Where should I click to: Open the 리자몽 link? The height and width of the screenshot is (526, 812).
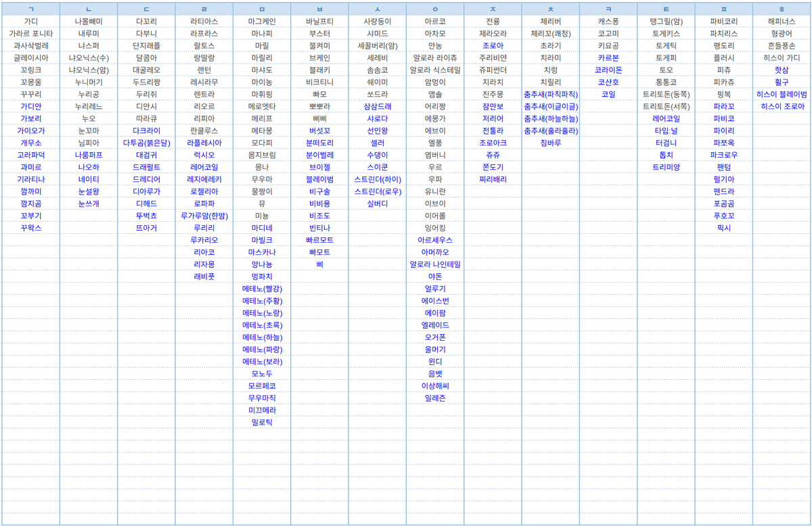(204, 264)
